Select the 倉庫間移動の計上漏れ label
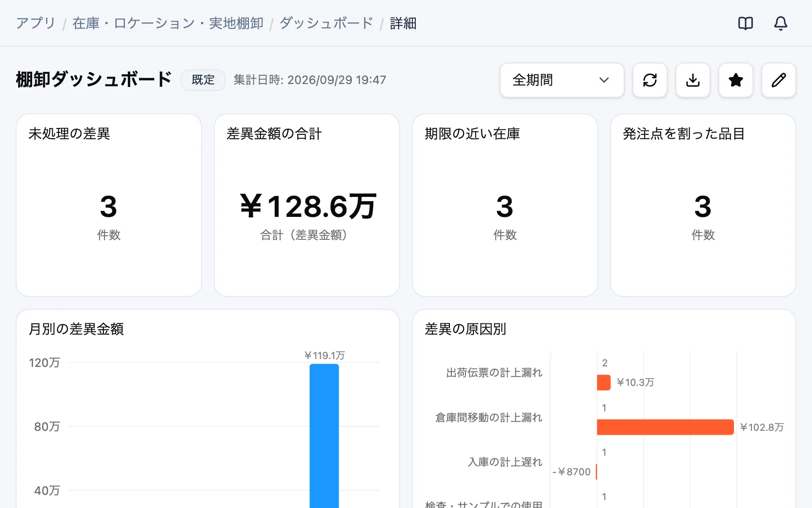The height and width of the screenshot is (508, 812). click(x=489, y=418)
